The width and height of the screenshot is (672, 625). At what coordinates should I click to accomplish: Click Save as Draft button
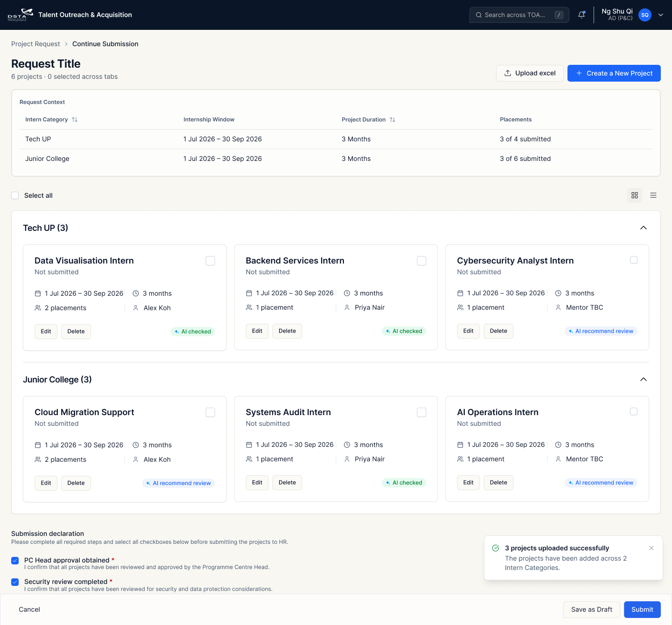point(592,610)
